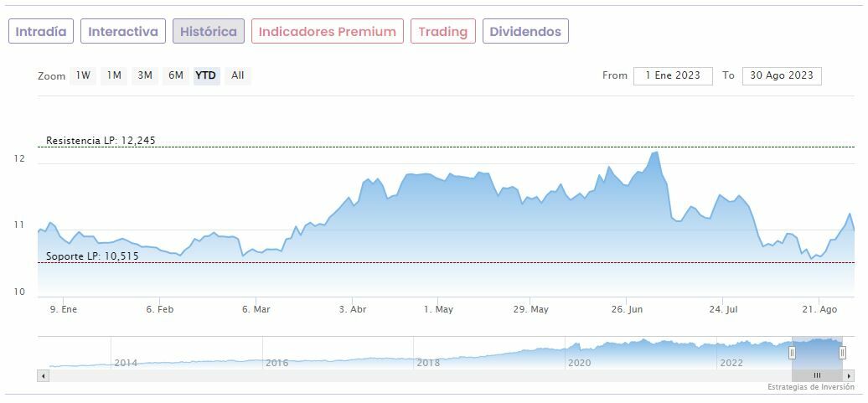868x403 pixels.
Task: Click the navigator right range handle
Action: click(843, 353)
